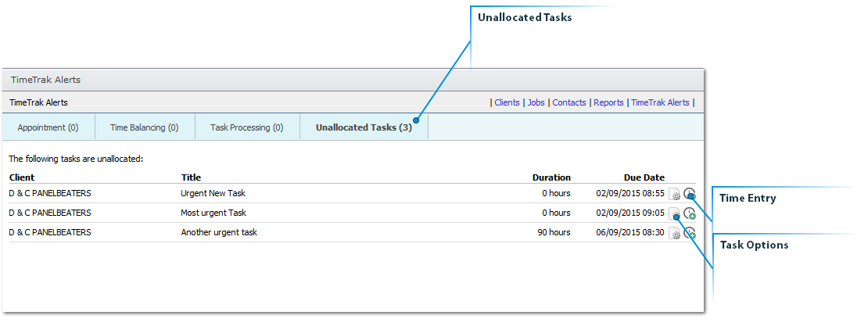
Task: Open the Contacts link
Action: 569,102
